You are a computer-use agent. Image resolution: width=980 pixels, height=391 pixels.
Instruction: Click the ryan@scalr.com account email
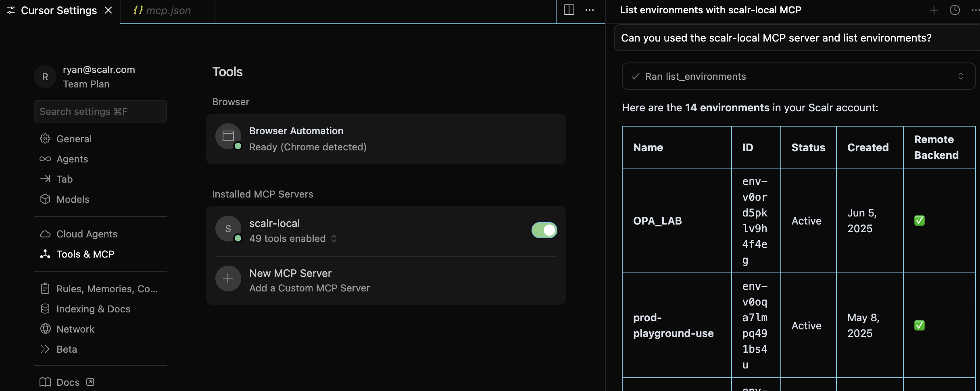[x=99, y=69]
